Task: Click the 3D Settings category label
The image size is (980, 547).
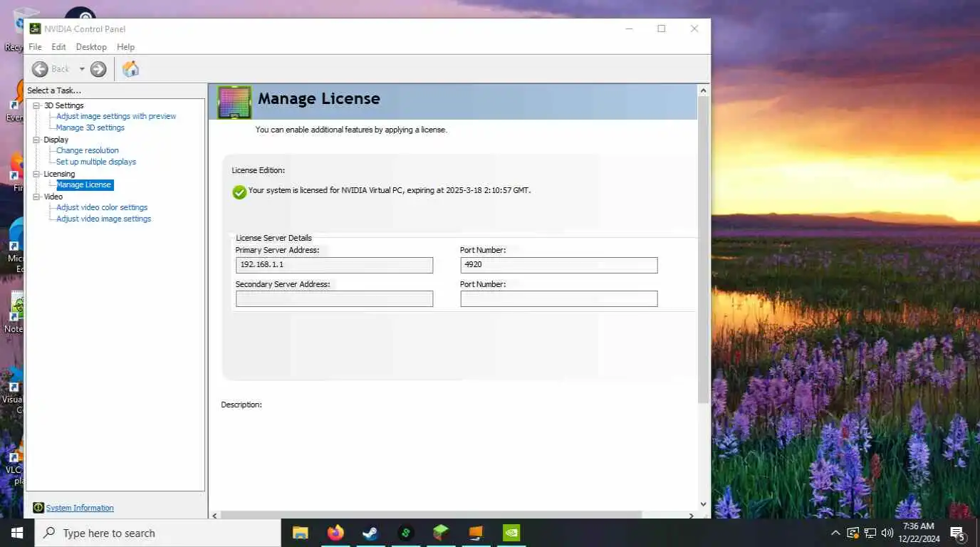Action: point(63,105)
